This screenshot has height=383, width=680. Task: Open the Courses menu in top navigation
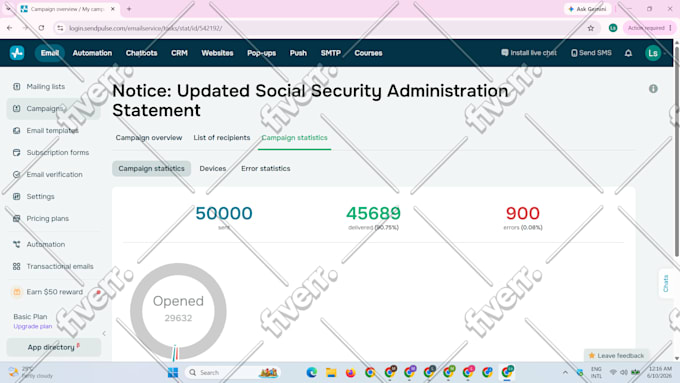368,53
